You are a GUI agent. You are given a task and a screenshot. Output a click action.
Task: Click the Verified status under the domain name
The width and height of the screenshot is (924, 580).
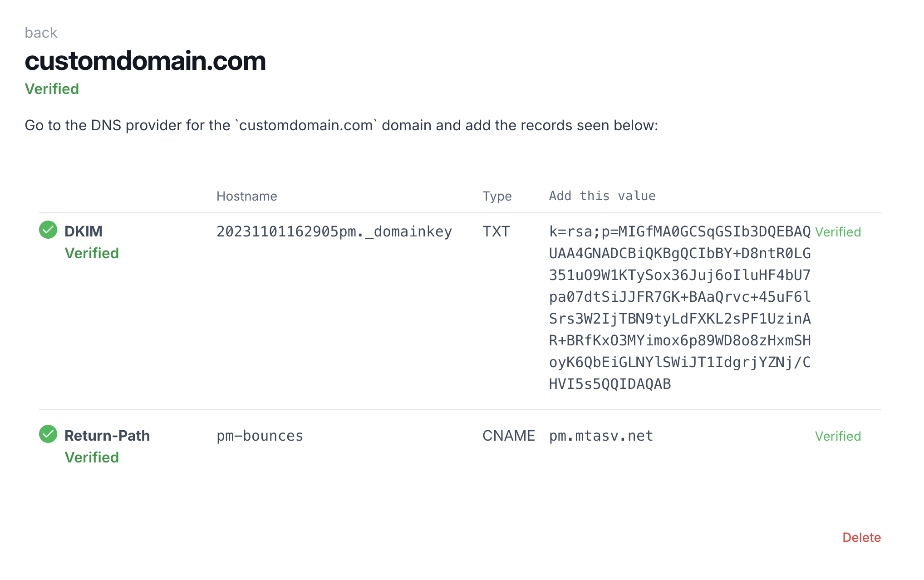[x=52, y=89]
